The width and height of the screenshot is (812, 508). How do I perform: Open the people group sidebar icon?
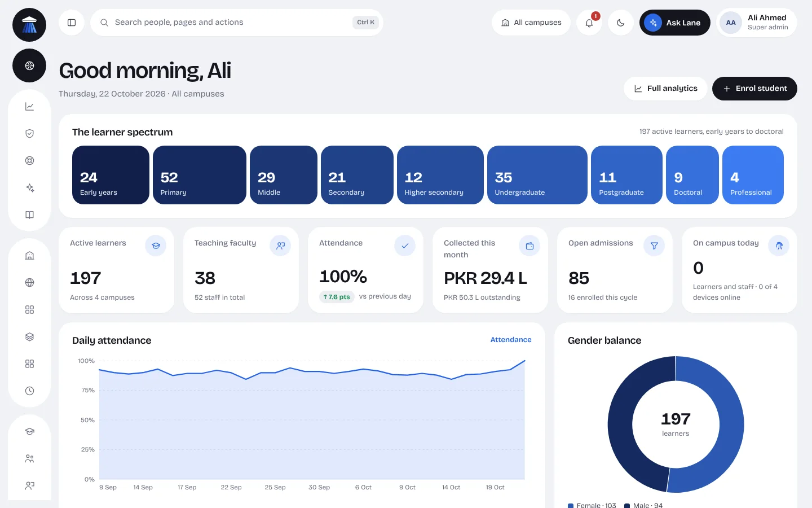pos(29,458)
